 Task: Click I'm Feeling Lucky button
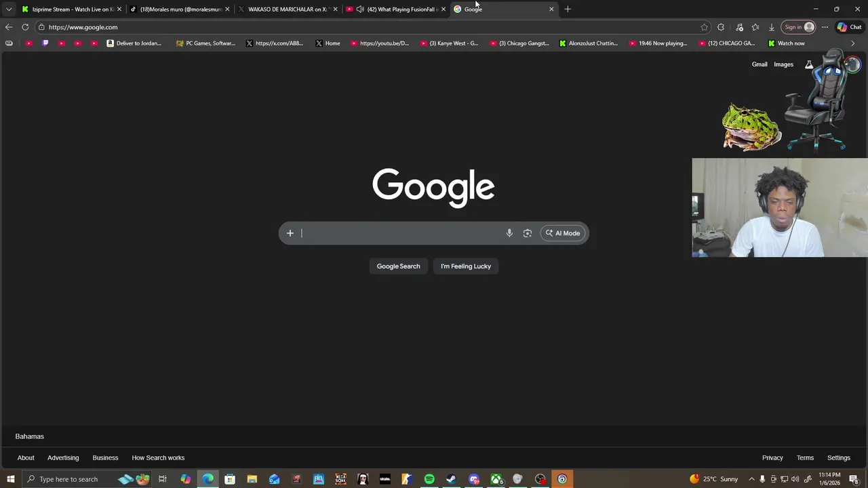(466, 266)
